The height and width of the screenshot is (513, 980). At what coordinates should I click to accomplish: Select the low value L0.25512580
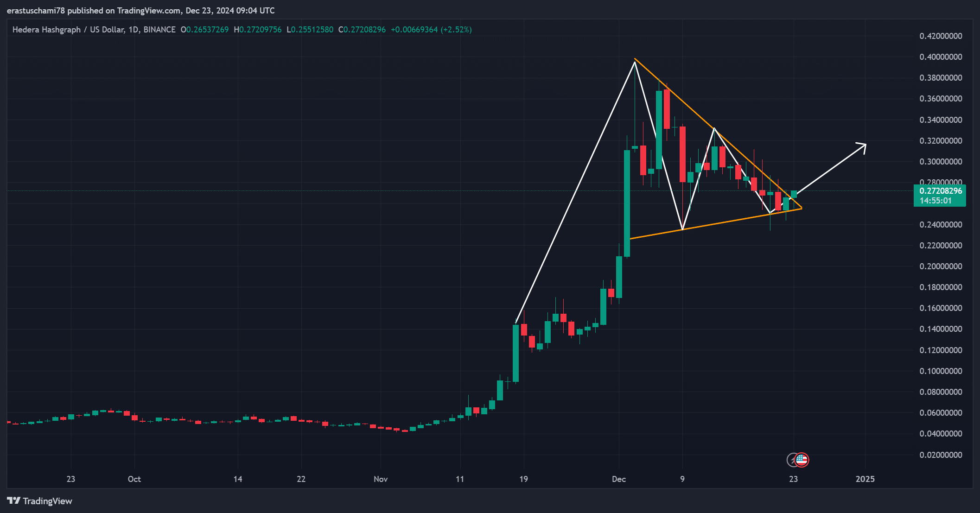tap(310, 30)
